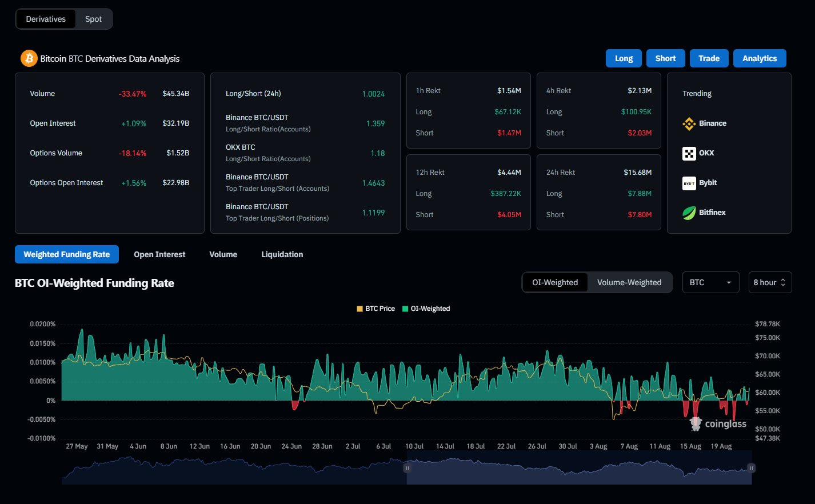Open the BTC coin dropdown
815x504 pixels.
pyautogui.click(x=710, y=282)
